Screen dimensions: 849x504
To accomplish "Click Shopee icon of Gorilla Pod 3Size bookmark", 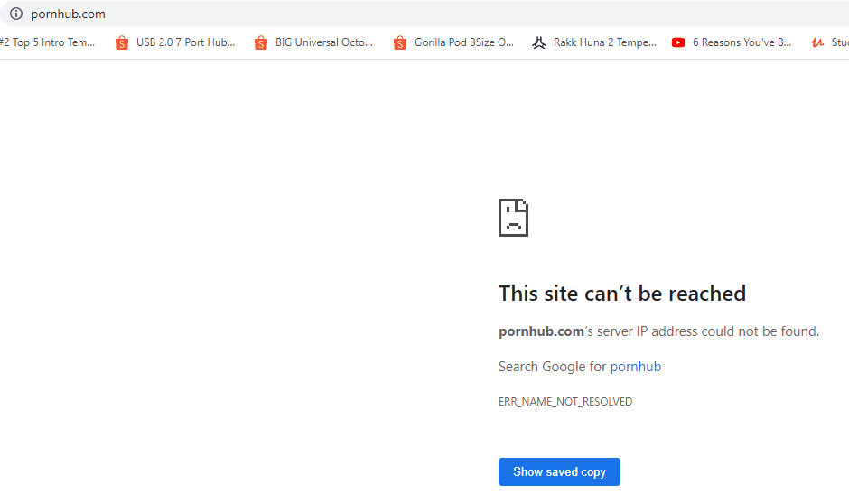I will 400,42.
